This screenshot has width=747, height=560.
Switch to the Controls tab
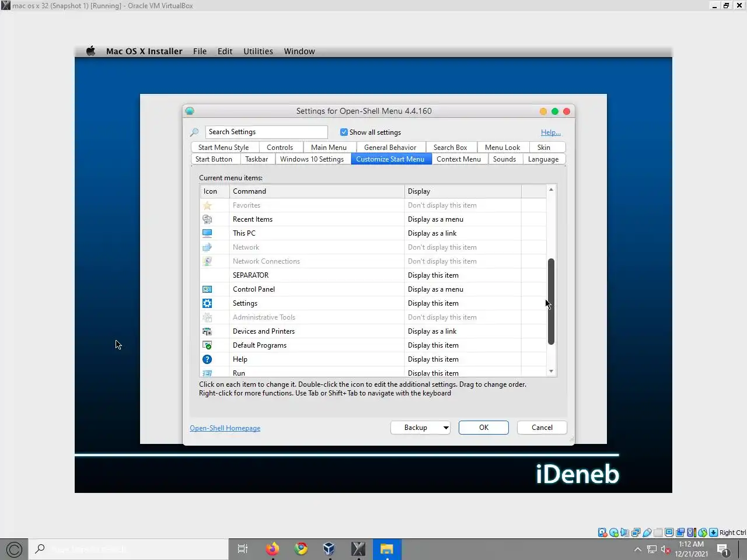(280, 148)
